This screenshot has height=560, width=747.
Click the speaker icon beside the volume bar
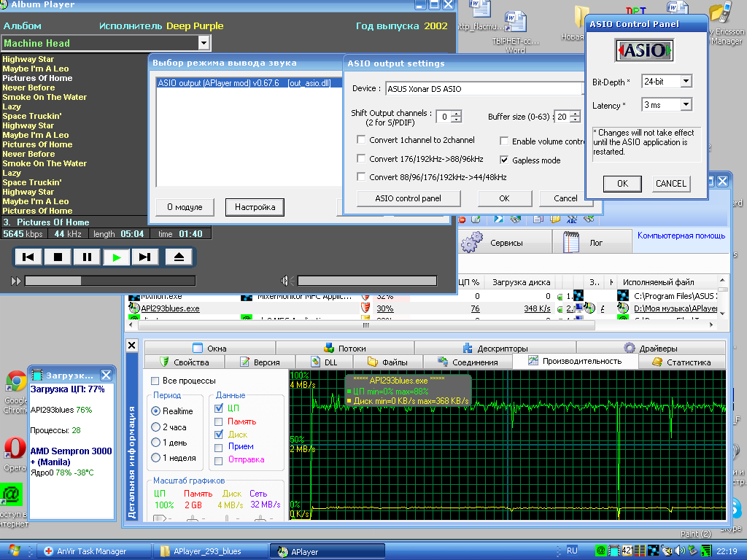pos(286,281)
